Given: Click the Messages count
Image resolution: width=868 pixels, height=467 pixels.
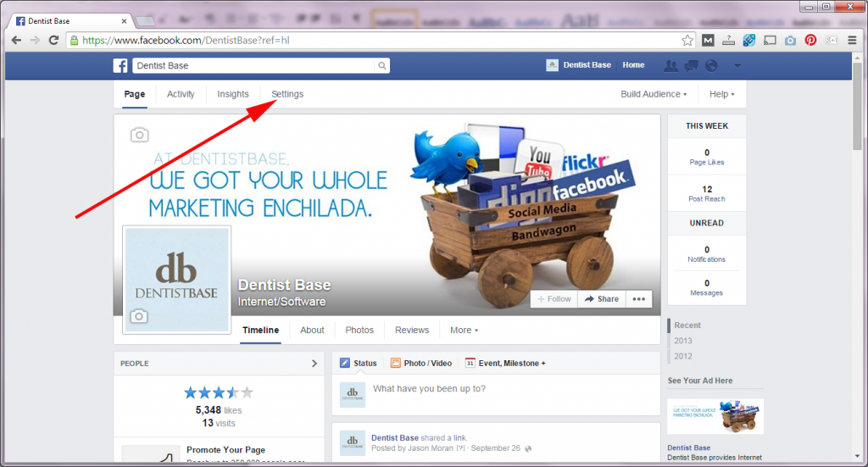Looking at the screenshot, I should [x=707, y=287].
